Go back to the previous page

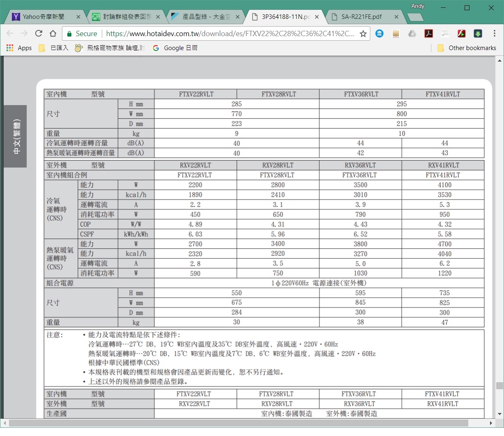pos(10,34)
